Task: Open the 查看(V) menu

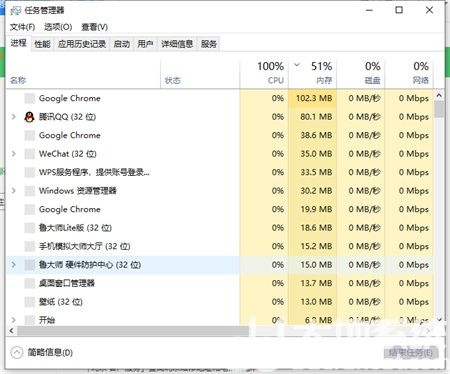Action: point(95,27)
